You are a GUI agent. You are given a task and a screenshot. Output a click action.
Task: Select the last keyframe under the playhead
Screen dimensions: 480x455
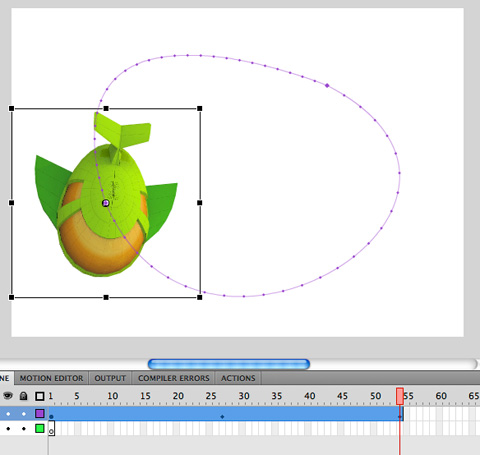tap(400, 416)
